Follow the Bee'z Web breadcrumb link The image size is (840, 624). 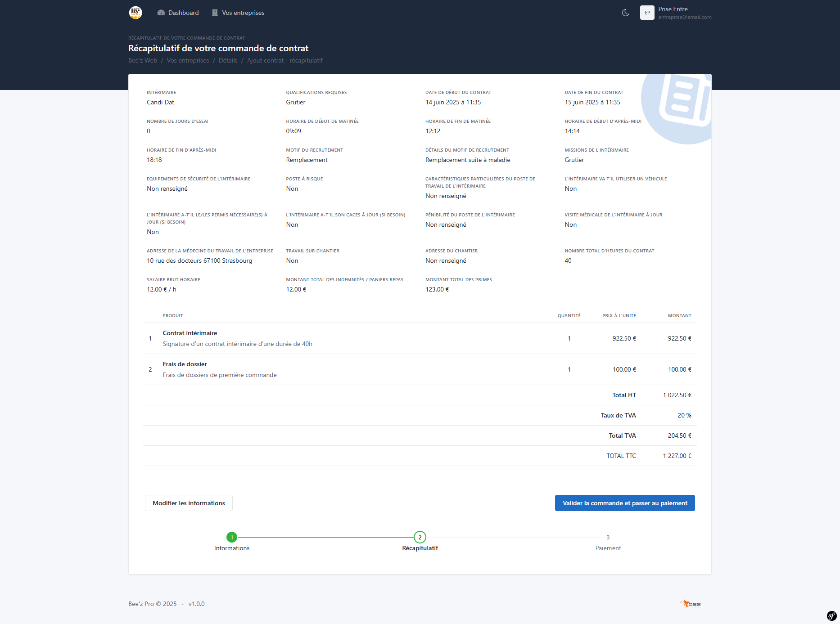click(143, 60)
